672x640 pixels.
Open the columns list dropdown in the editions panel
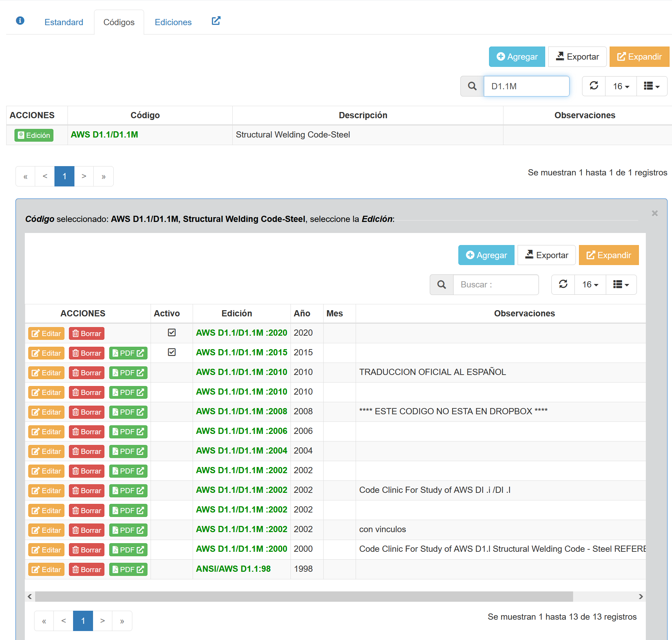pos(621,285)
